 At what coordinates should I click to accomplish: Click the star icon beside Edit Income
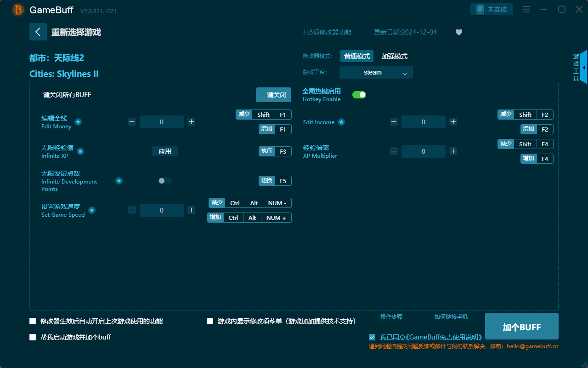pyautogui.click(x=341, y=122)
